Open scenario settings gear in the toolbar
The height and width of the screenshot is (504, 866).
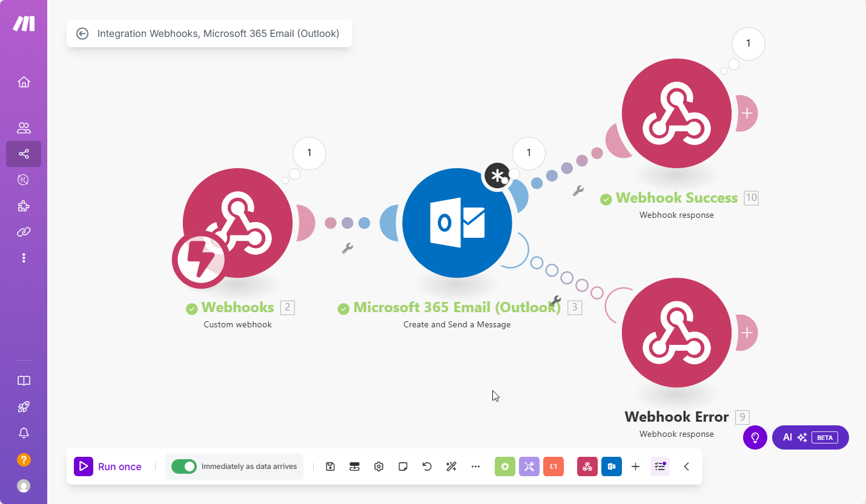coord(378,466)
